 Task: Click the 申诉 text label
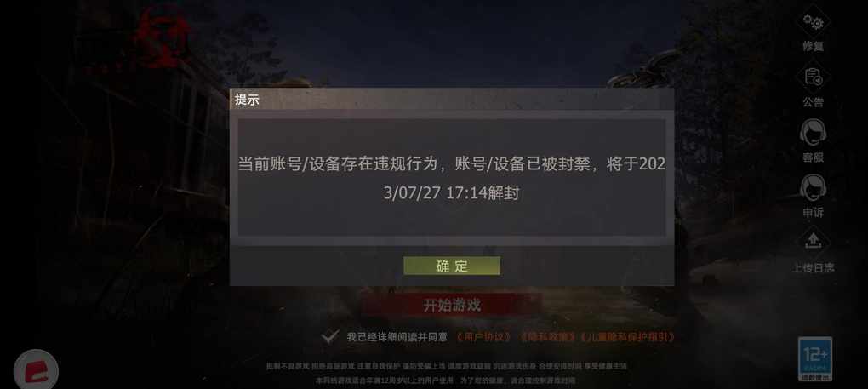(814, 213)
